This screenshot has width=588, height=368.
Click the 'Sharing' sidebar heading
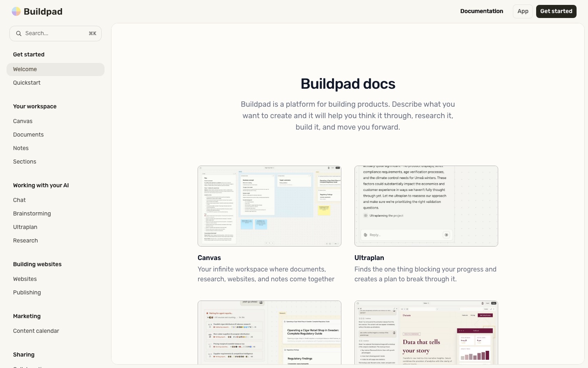tap(24, 355)
